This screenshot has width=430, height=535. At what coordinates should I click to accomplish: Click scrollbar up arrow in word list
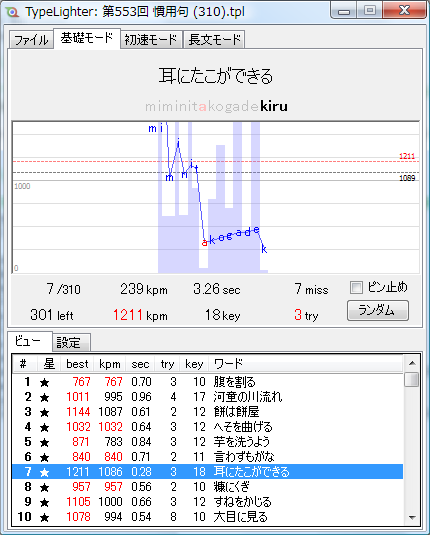[x=412, y=363]
